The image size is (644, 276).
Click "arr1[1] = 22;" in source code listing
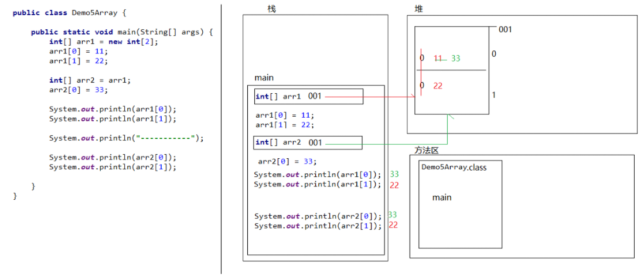point(78,61)
